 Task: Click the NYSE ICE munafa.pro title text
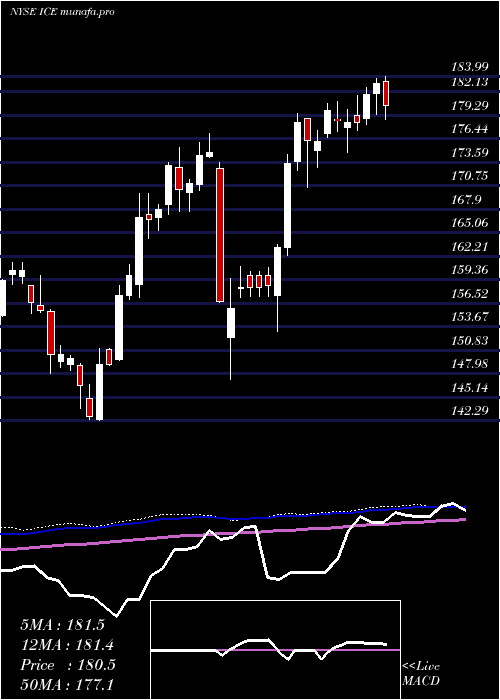point(62,12)
